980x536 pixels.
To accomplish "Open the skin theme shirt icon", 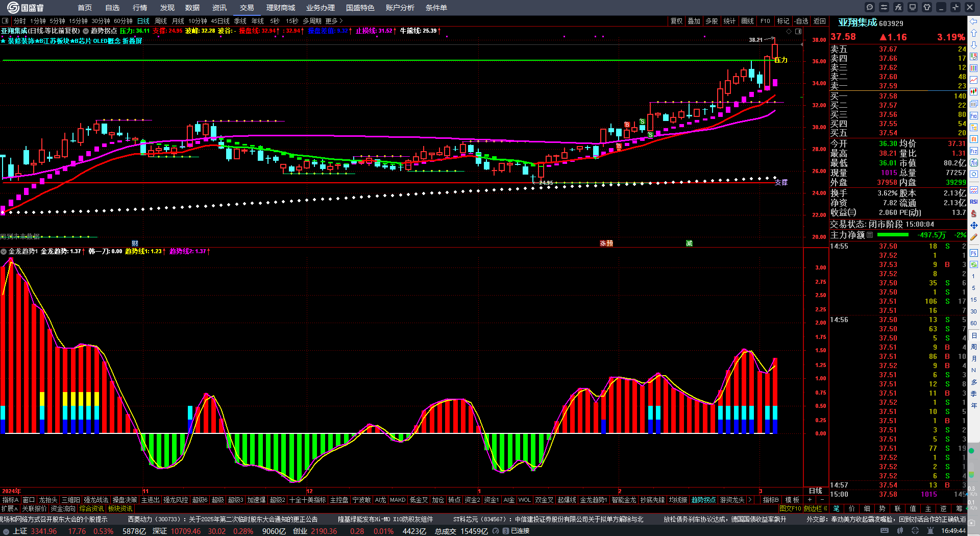I will point(927,7).
